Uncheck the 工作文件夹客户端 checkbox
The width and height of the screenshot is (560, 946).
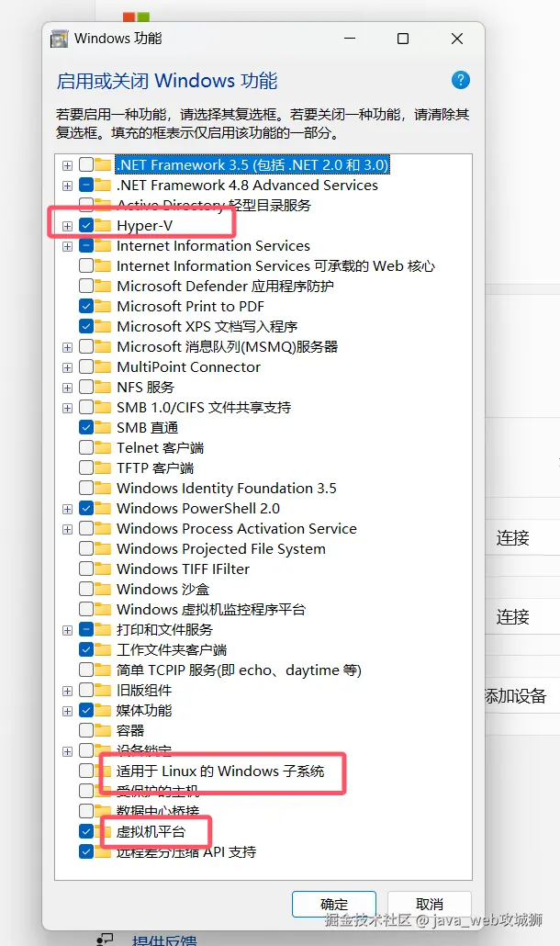(x=86, y=649)
